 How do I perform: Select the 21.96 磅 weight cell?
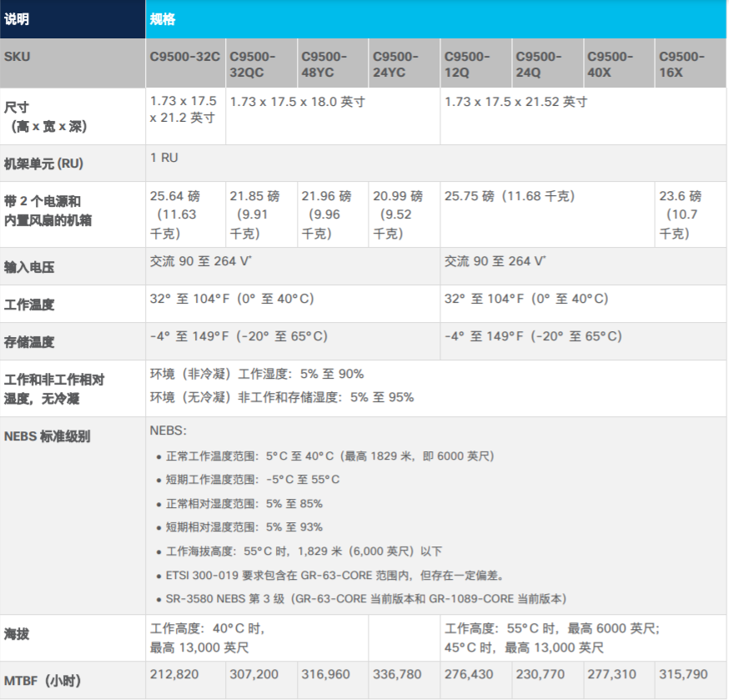[x=333, y=214]
